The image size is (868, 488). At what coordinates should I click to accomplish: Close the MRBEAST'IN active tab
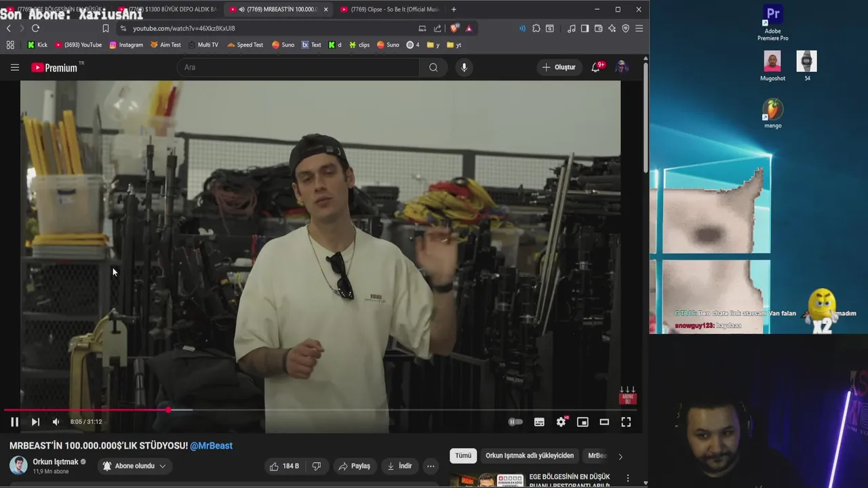(325, 9)
